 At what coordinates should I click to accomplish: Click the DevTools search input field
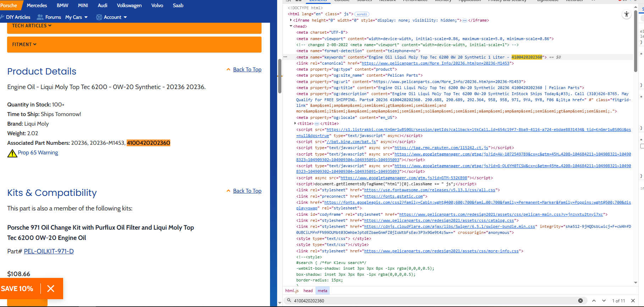point(435,301)
